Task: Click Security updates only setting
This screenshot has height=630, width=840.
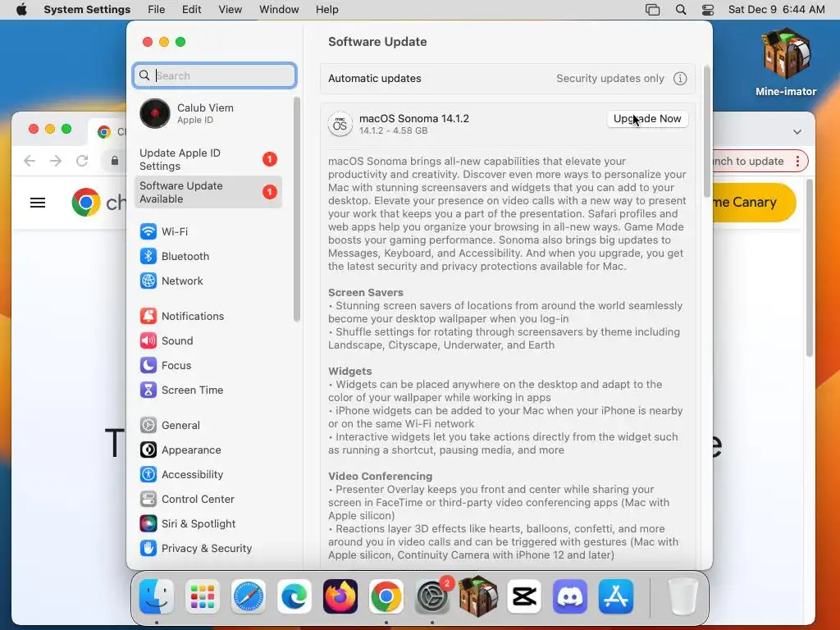Action: (x=609, y=78)
